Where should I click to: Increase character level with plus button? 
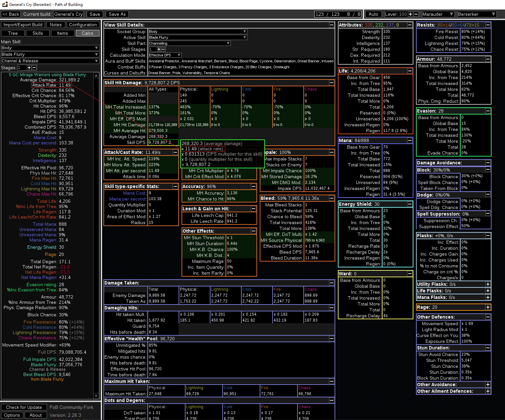[x=410, y=14]
